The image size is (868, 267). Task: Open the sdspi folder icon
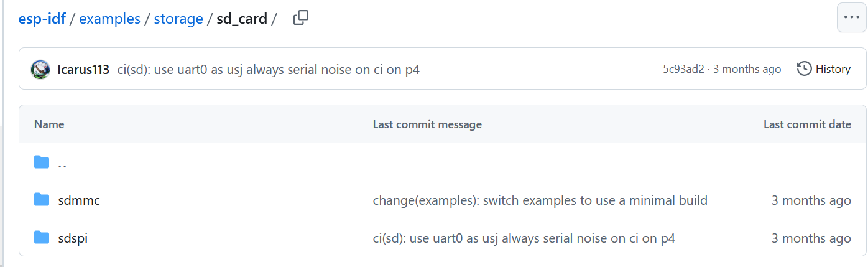[42, 237]
